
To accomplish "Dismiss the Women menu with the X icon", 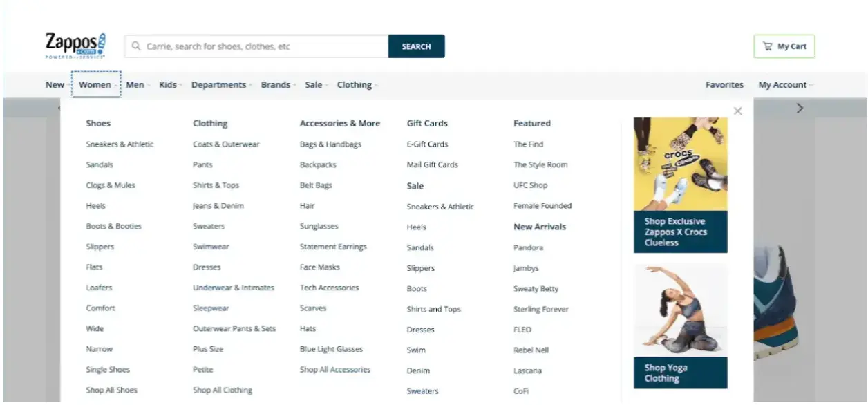I will pyautogui.click(x=737, y=110).
